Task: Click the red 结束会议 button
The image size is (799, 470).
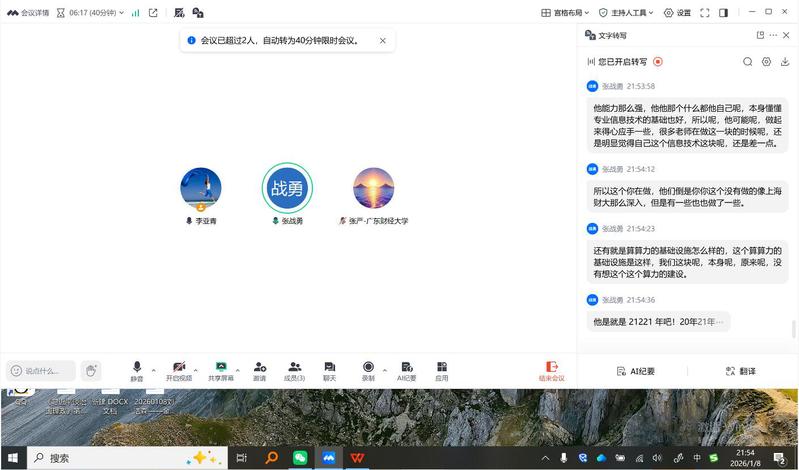Action: coord(551,371)
